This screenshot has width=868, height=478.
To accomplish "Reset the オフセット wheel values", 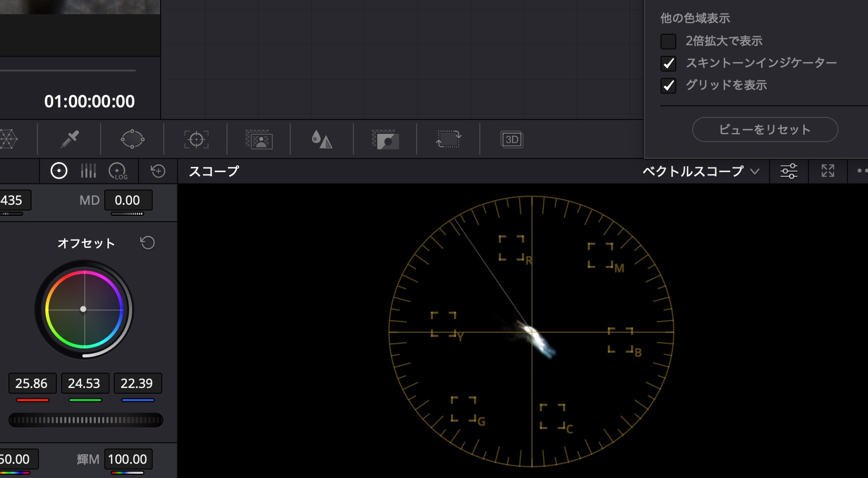I will pos(147,243).
